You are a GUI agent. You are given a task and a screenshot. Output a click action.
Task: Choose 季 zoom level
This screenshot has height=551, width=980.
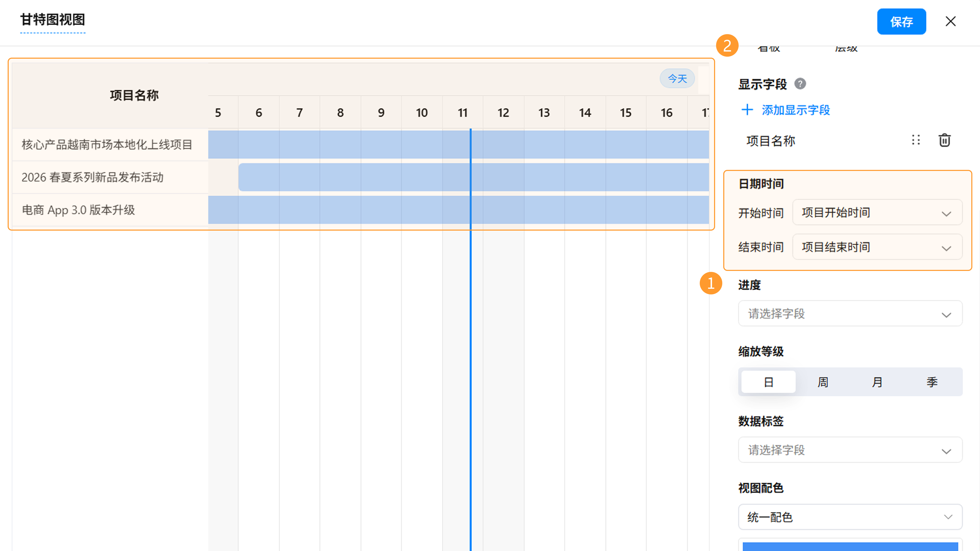[x=932, y=382]
